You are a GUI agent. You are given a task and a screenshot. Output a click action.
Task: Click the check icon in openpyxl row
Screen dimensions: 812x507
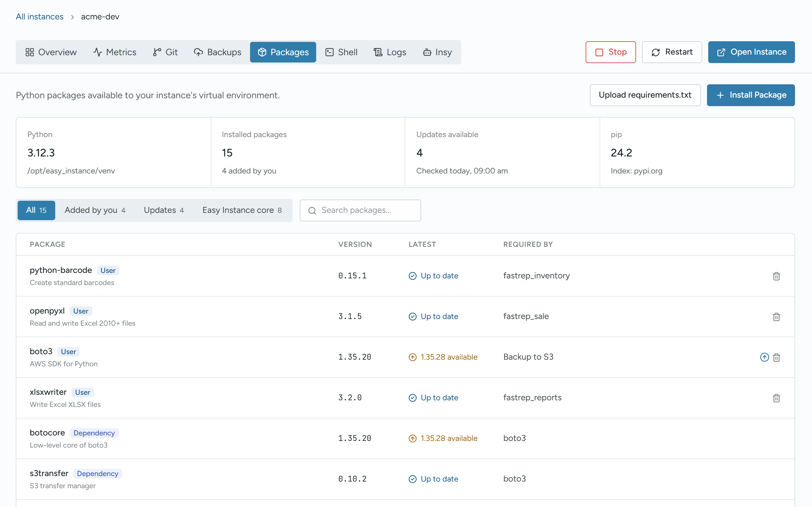(412, 316)
